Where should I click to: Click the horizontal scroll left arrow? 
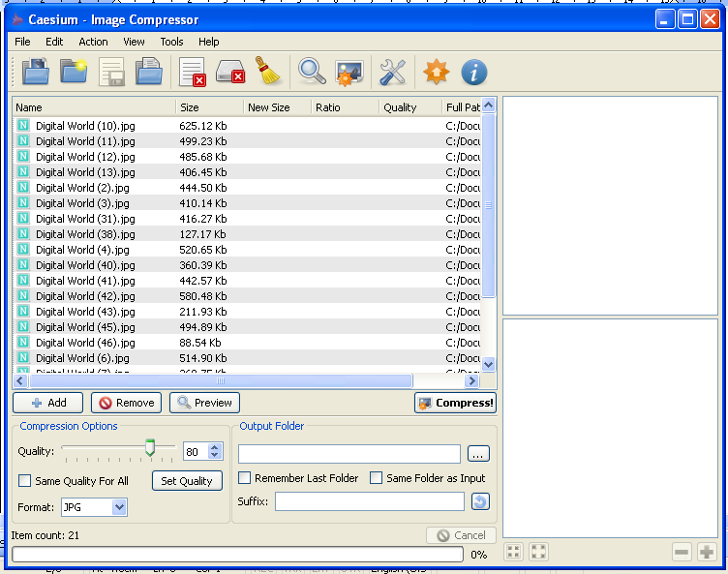20,380
